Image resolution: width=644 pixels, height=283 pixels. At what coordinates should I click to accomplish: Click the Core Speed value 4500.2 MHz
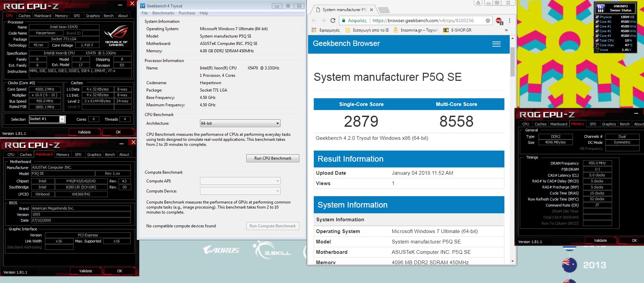[45, 89]
